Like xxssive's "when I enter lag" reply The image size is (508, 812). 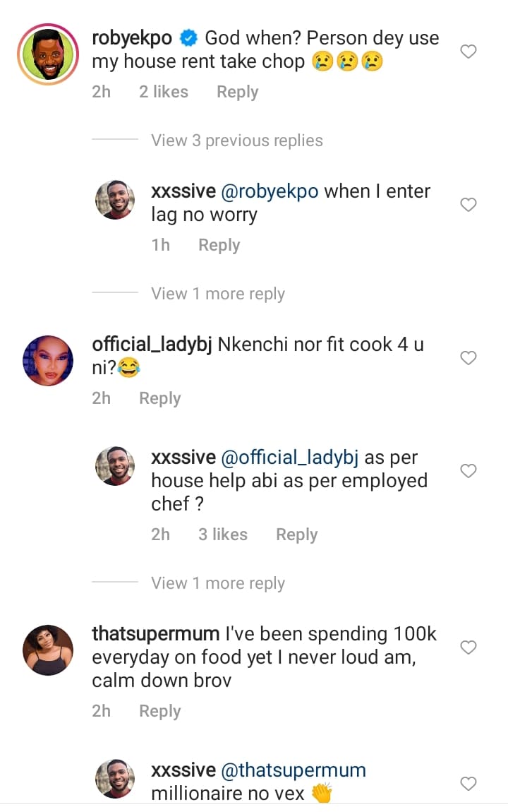tap(468, 205)
